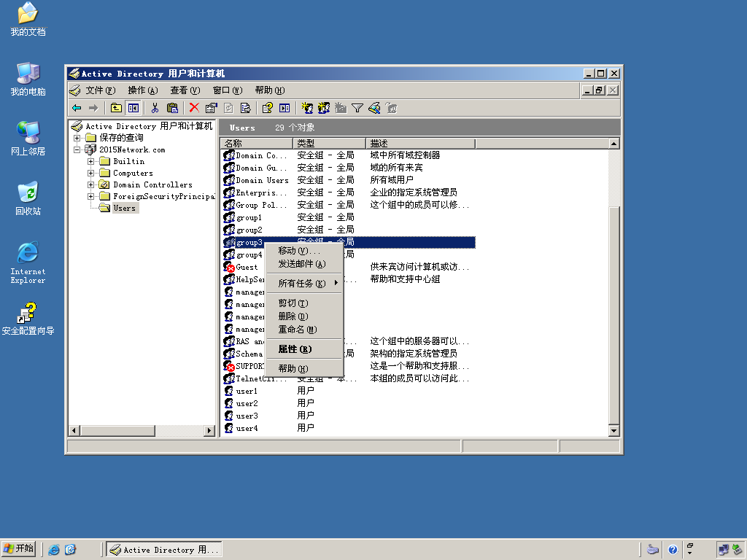Expand the ForeignSecurityPrincipals node
This screenshot has width=747, height=560.
pos(90,196)
